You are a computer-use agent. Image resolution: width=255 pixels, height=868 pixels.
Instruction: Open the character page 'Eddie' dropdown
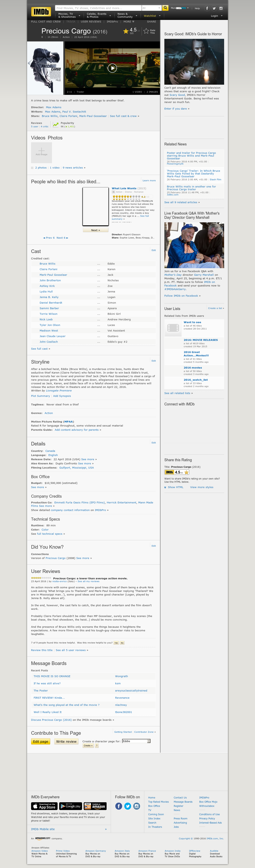tap(136, 741)
